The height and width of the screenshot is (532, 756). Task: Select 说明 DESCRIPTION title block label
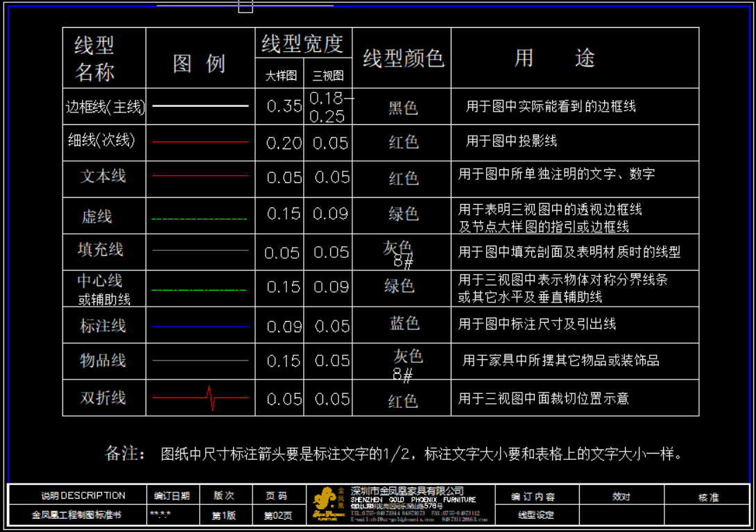[x=83, y=495]
